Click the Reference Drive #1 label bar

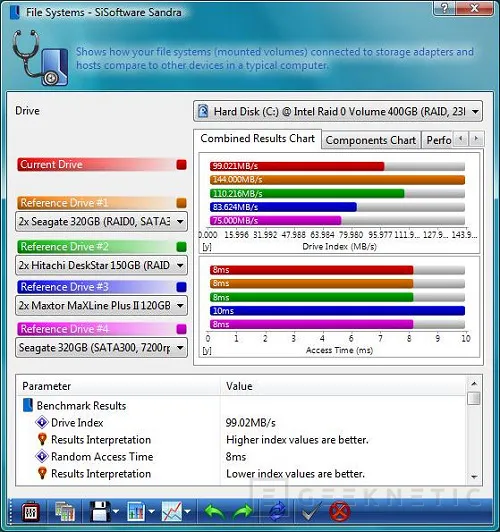pyautogui.click(x=102, y=203)
